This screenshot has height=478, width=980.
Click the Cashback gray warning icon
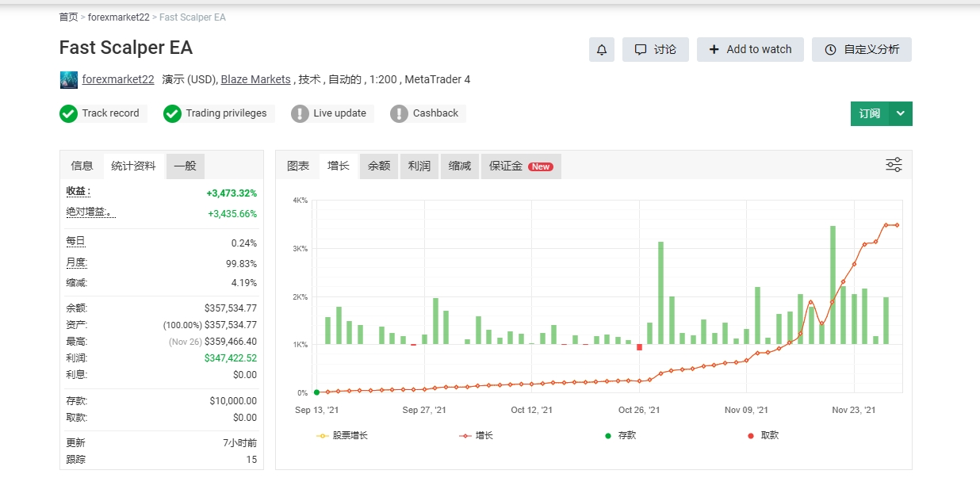click(x=399, y=113)
